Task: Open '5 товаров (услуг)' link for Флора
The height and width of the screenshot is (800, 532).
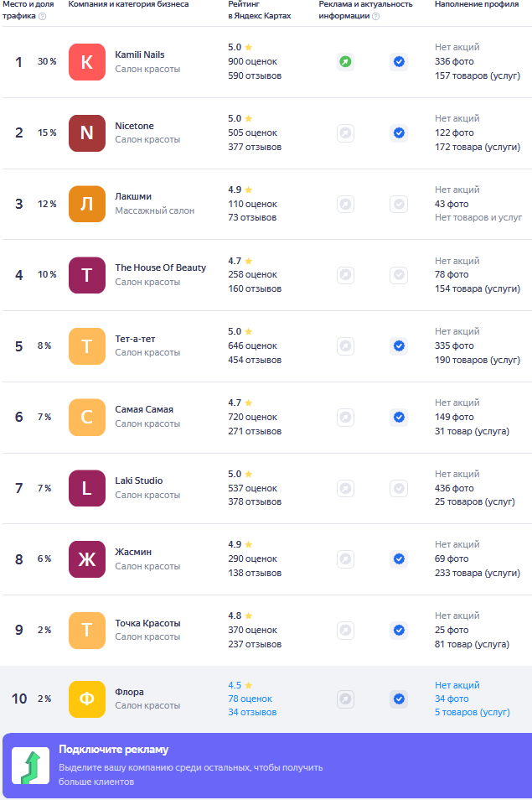Action: [x=472, y=713]
